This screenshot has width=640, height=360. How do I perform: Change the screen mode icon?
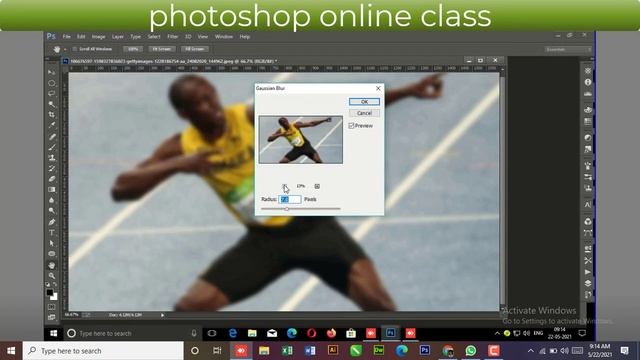click(51, 317)
